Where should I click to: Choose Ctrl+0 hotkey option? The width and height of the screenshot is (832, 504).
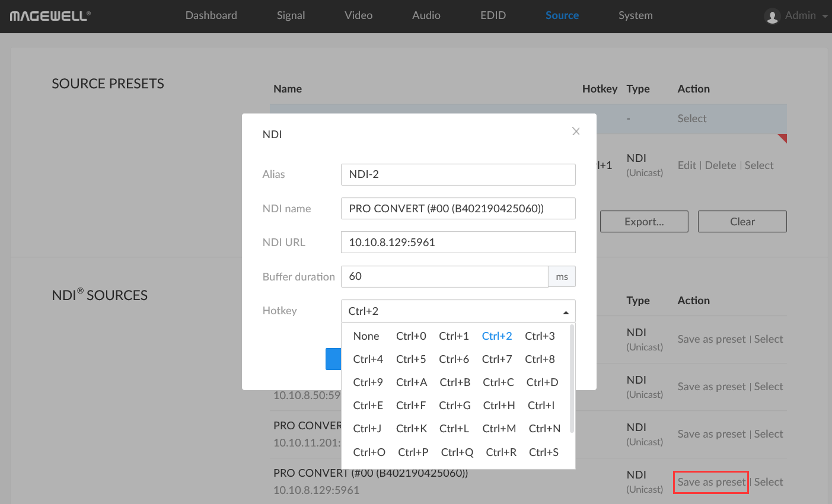(x=411, y=336)
